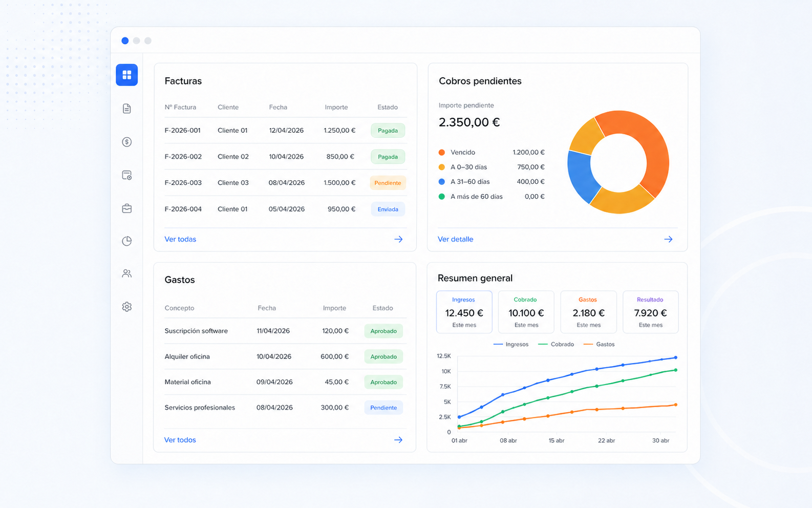Open the Ver todos expenses link
The image size is (812, 508).
pos(180,440)
